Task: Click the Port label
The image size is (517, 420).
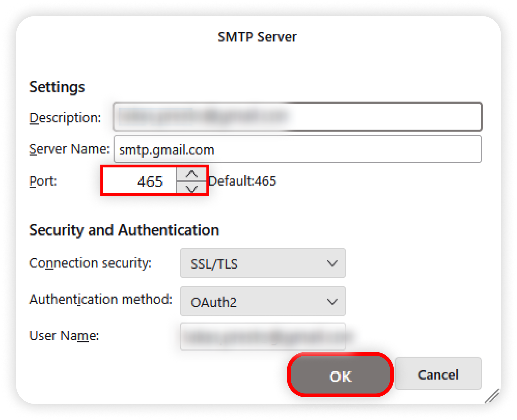Action: pos(43,181)
